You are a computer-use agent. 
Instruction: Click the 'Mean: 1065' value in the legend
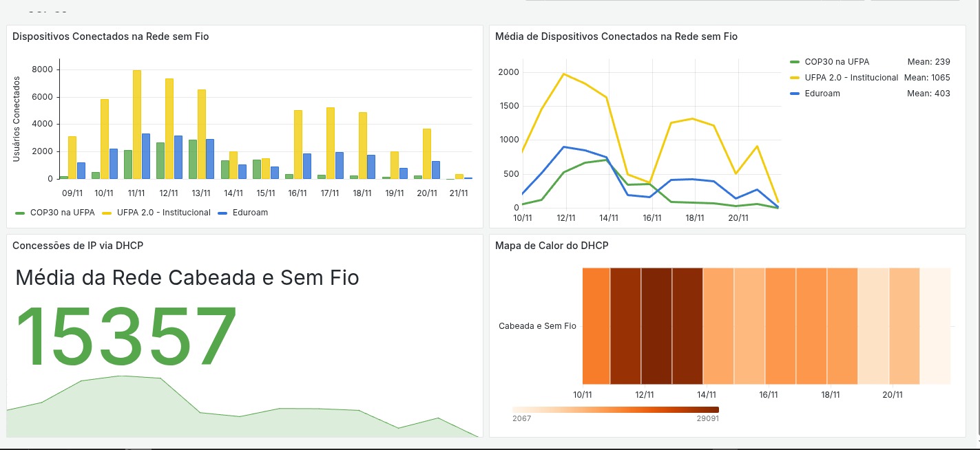[x=927, y=78]
